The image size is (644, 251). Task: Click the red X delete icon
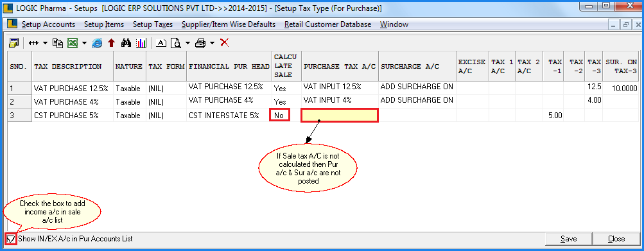point(224,43)
